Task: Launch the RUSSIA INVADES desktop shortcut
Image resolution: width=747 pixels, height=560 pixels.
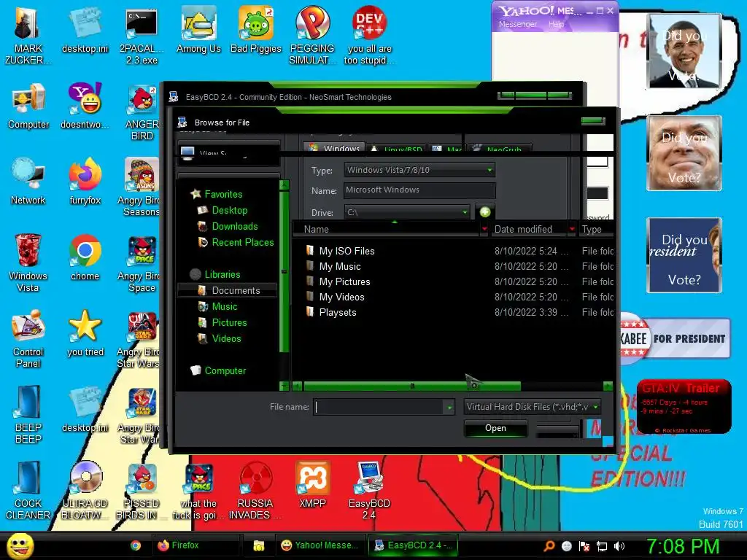Action: [255, 490]
